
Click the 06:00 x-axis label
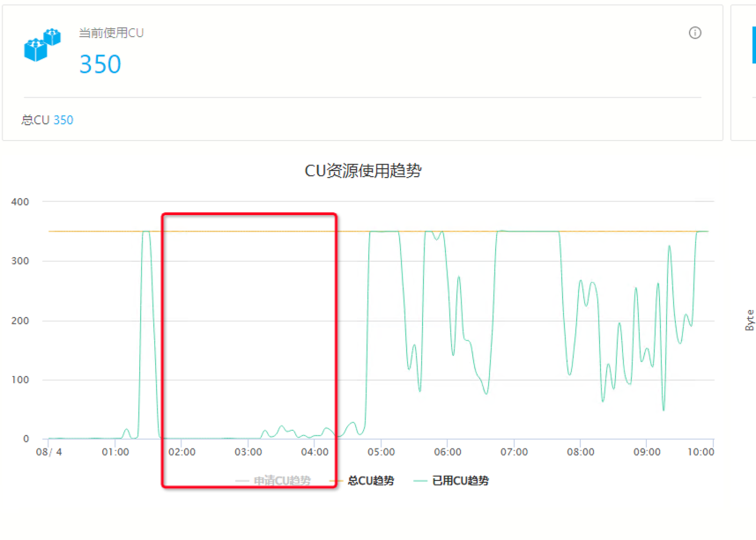pyautogui.click(x=448, y=452)
